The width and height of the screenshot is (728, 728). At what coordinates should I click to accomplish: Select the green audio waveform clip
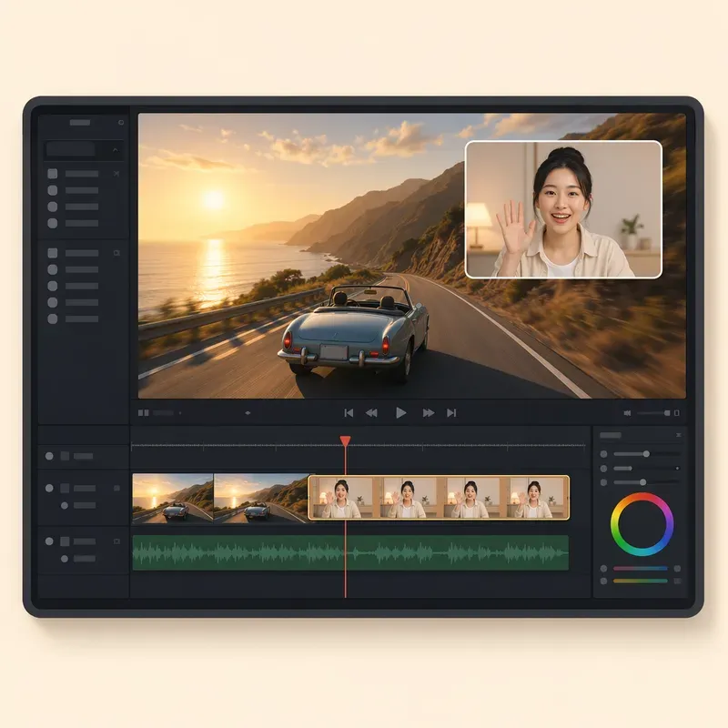pyautogui.click(x=350, y=552)
